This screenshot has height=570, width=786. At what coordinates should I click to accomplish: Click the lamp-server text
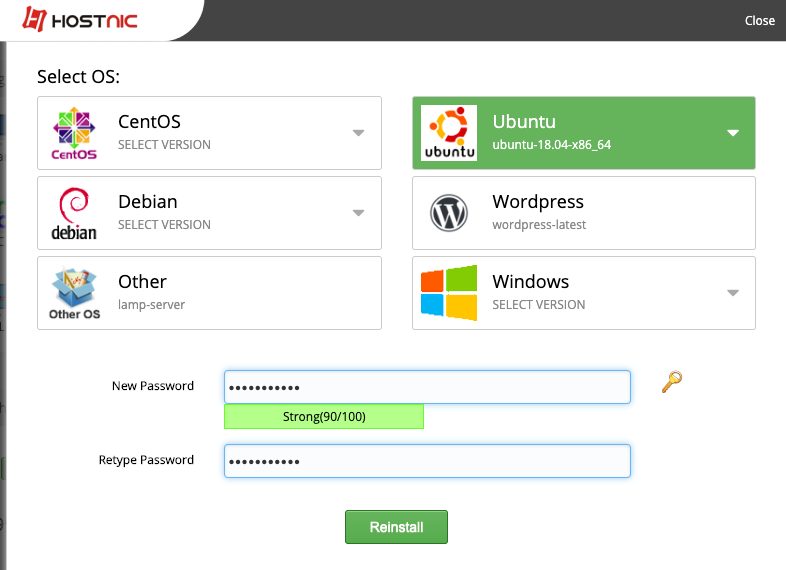(x=151, y=305)
